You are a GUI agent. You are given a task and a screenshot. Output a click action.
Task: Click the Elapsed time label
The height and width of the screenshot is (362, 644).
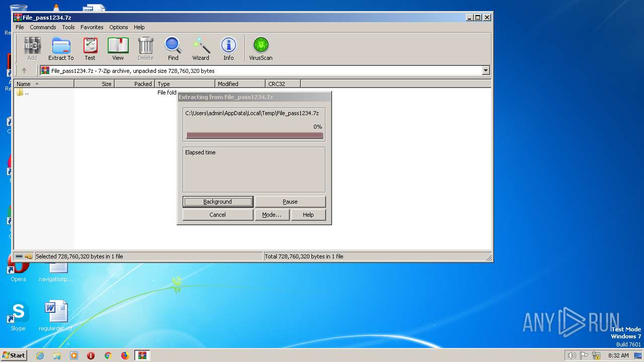(200, 152)
